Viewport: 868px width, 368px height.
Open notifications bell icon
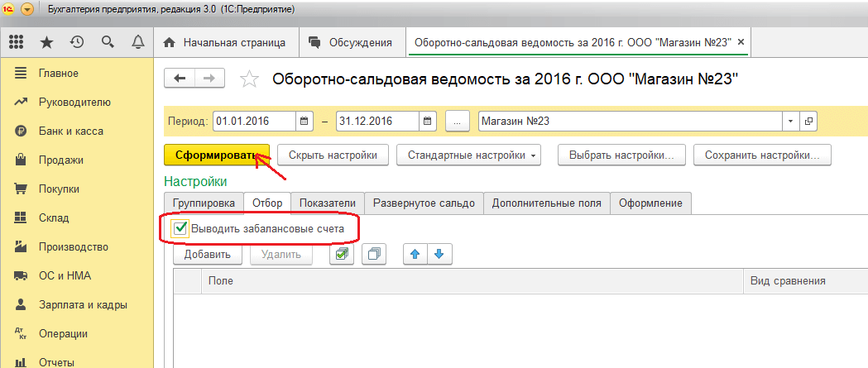click(137, 42)
